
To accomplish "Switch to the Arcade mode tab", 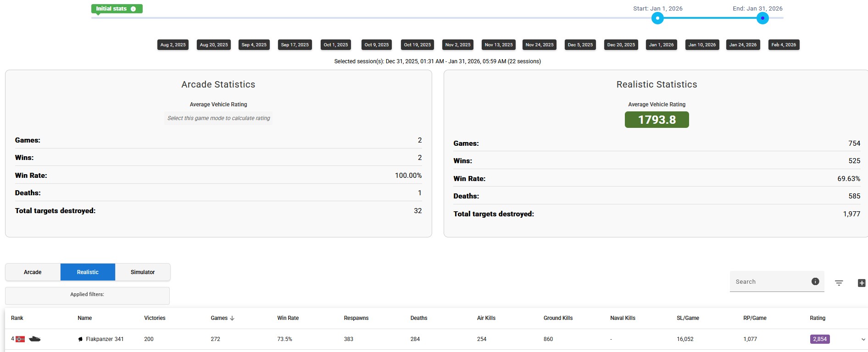I will (x=33, y=272).
